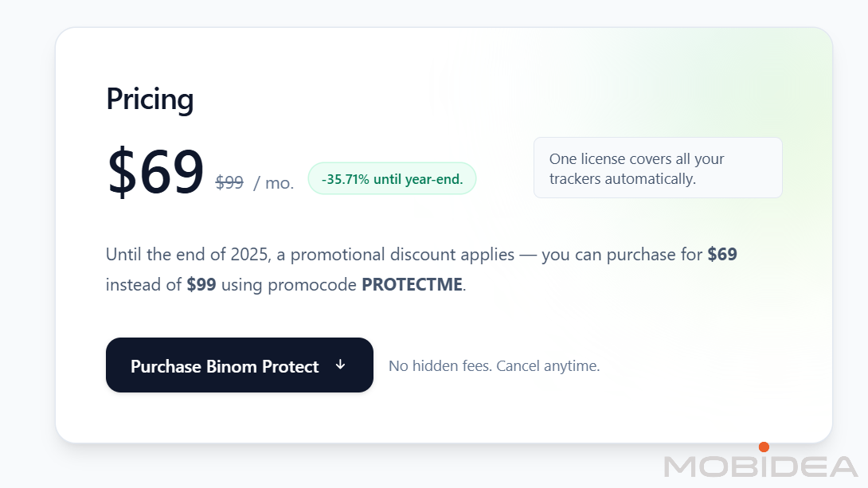
Task: Select the bold $69 in the promo sentence
Action: (723, 254)
